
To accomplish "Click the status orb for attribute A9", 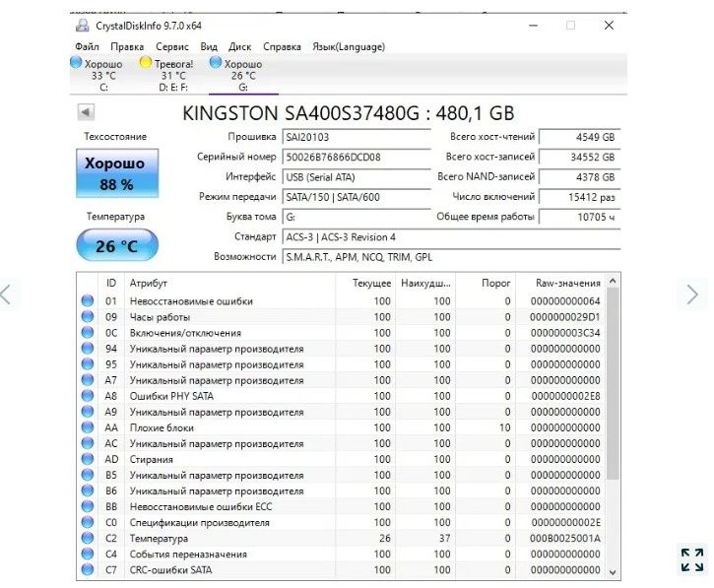I will click(88, 412).
